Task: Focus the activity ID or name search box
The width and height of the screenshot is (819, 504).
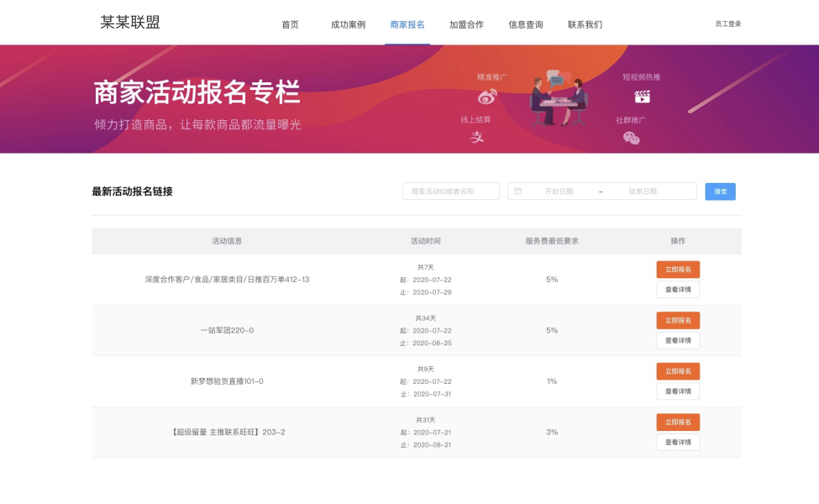Action: [451, 192]
